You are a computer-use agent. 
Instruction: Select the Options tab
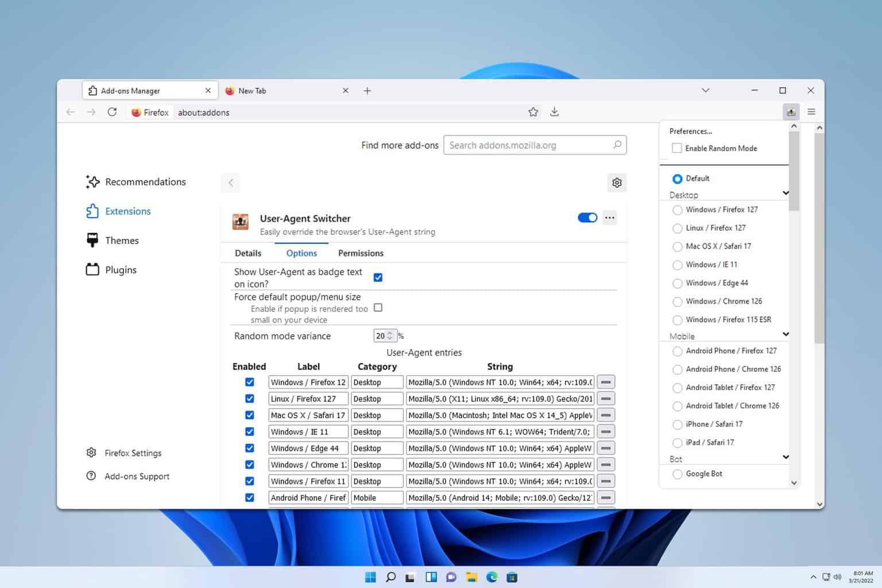coord(301,253)
